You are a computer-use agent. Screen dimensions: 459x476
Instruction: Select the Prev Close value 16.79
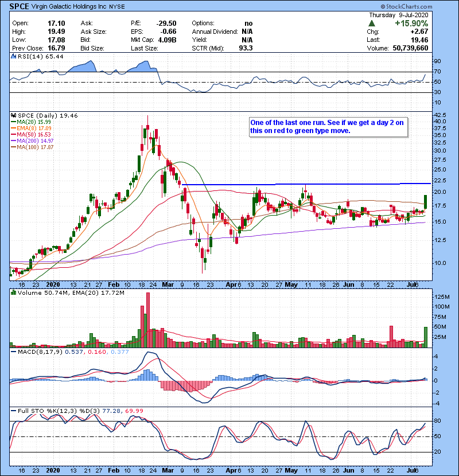[56, 48]
